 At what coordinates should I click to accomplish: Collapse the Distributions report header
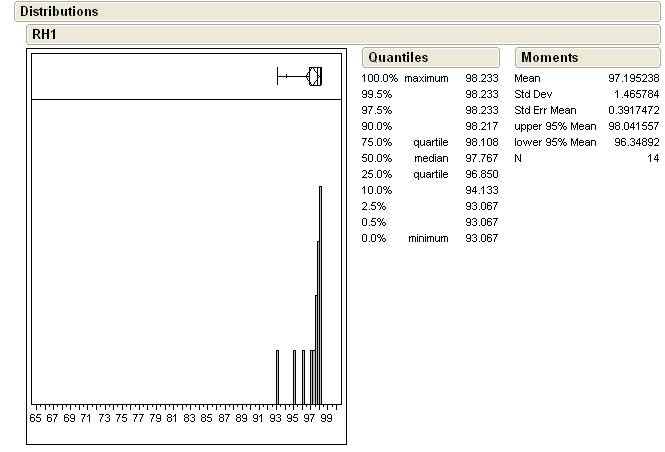59,12
